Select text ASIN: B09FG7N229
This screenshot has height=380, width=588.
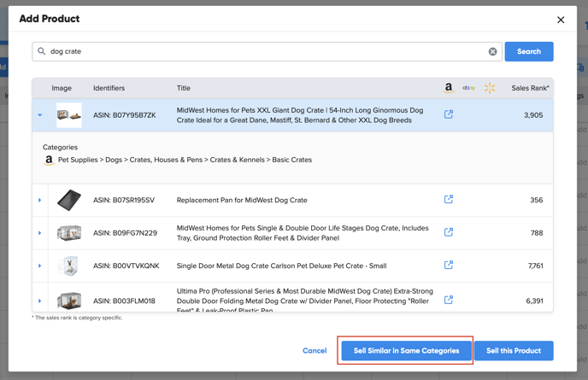[125, 233]
